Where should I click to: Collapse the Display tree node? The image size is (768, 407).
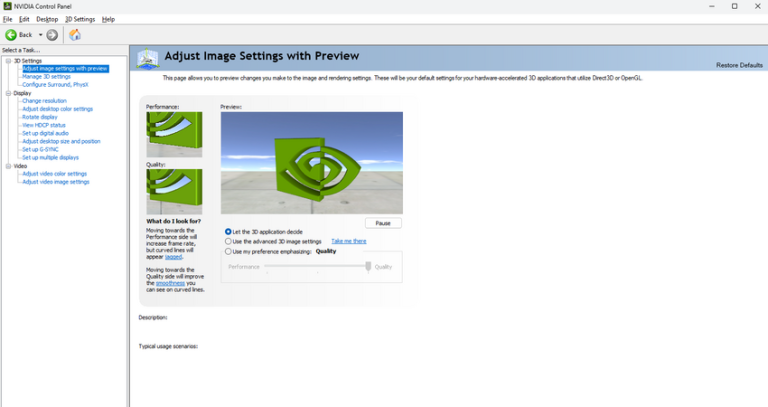click(6, 93)
